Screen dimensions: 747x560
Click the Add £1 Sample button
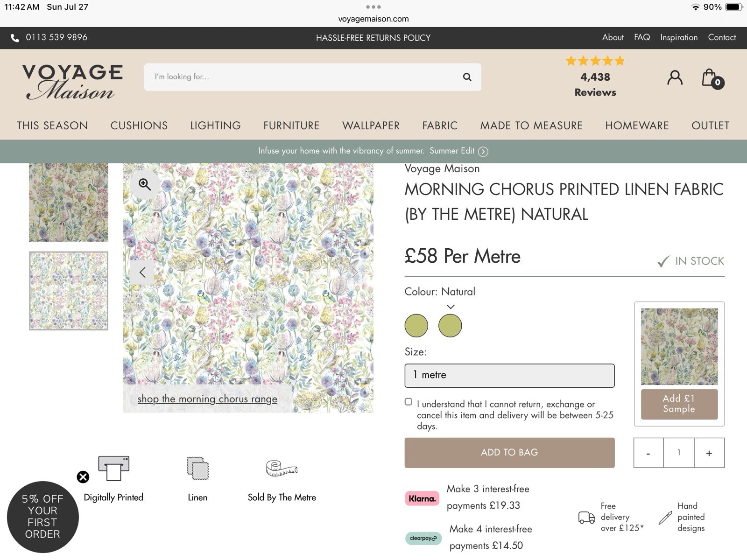[679, 404]
